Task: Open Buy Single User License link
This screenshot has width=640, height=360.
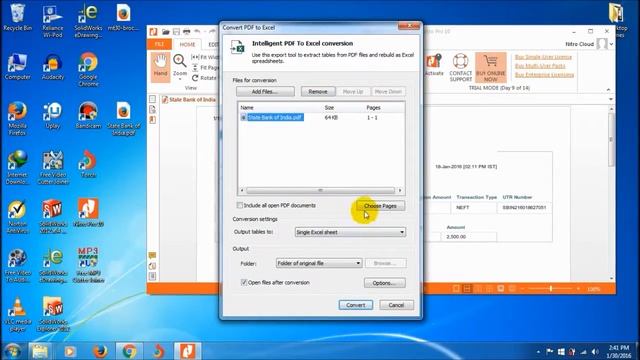Action: point(543,57)
